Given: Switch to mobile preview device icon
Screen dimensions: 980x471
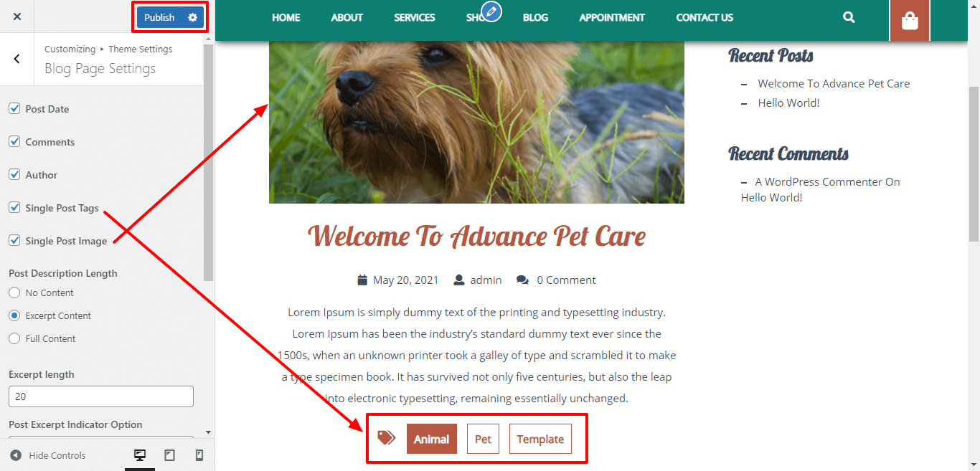Looking at the screenshot, I should [199, 455].
